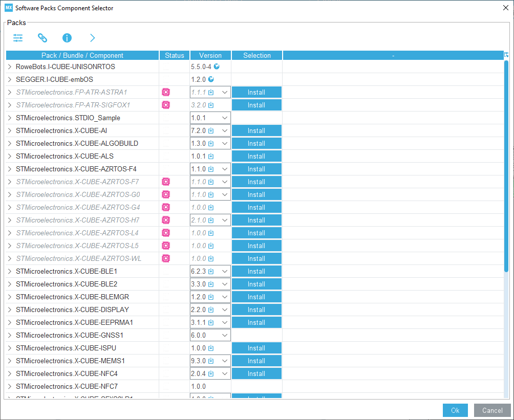Click the download icon beside X-CUBE-ALS version

coord(211,156)
